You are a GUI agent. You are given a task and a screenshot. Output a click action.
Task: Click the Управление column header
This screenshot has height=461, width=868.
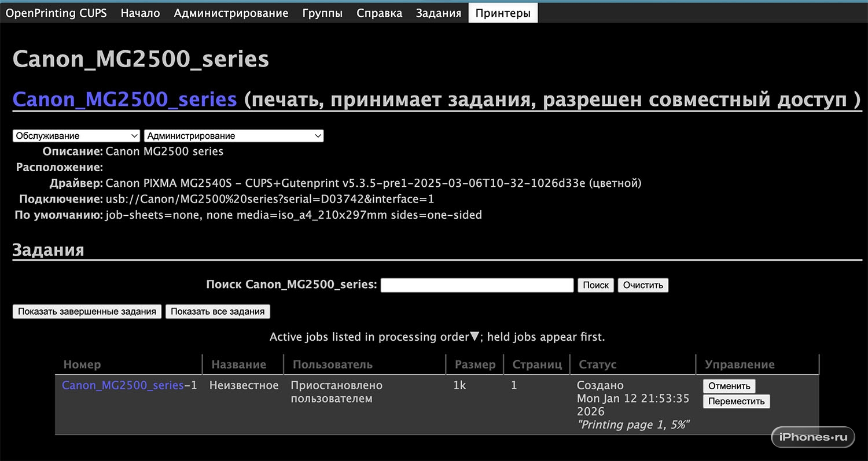coord(740,364)
